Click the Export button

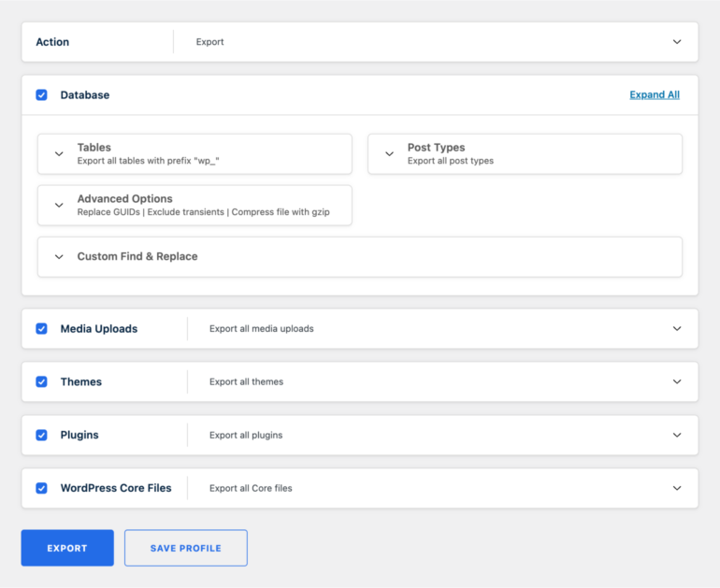pos(67,548)
